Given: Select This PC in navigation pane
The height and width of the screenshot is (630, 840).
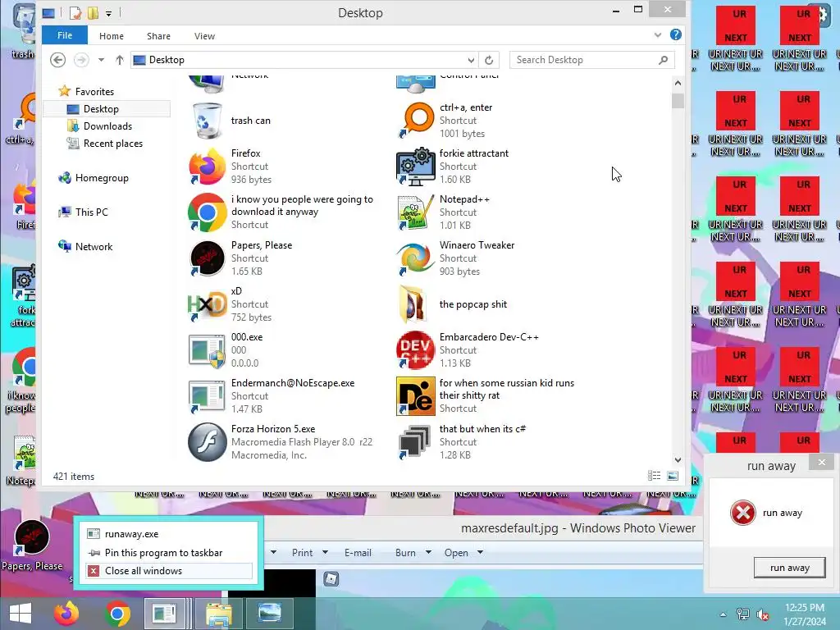Looking at the screenshot, I should click(83, 212).
